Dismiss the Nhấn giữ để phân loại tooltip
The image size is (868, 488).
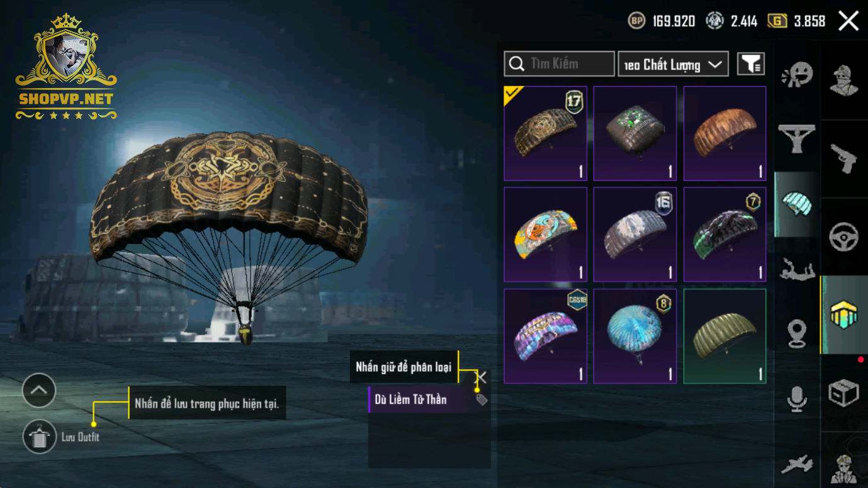pyautogui.click(x=482, y=377)
